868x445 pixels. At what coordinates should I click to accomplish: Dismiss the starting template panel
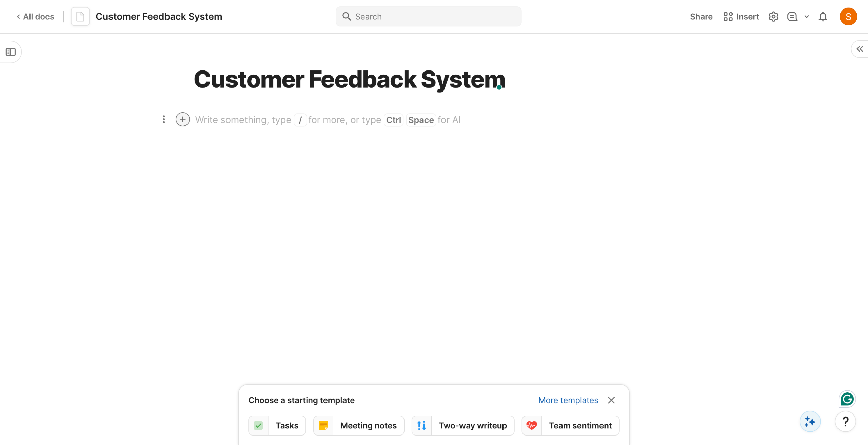pos(611,400)
